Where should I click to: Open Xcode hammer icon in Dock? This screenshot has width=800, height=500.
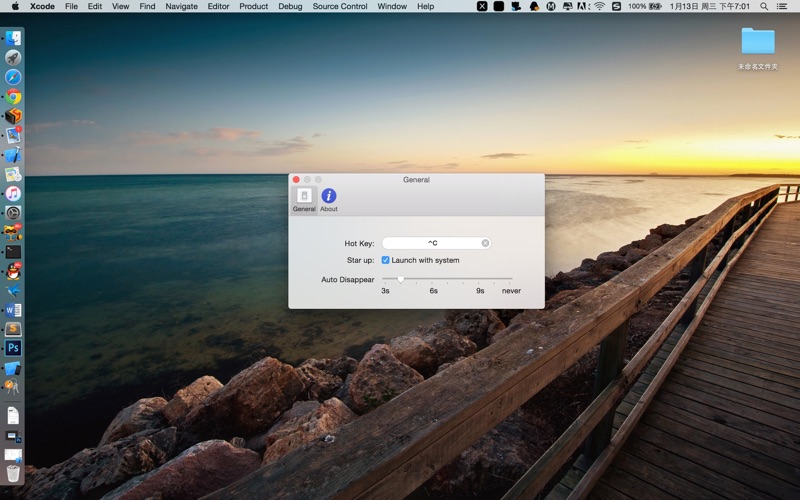[13, 155]
